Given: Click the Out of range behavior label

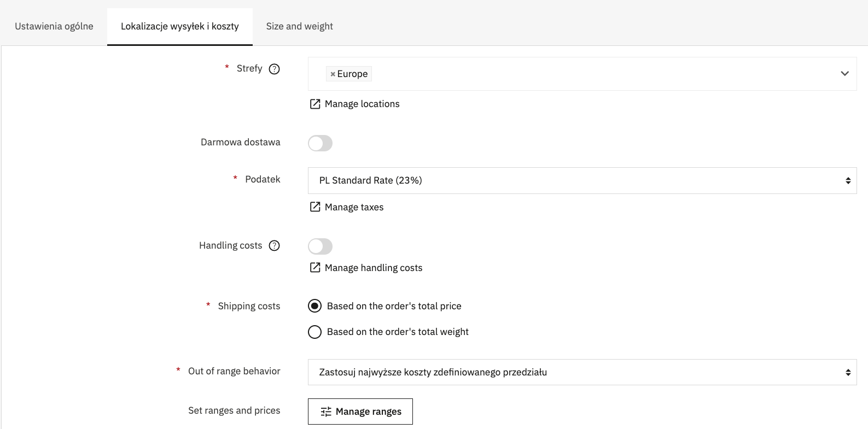Looking at the screenshot, I should click(234, 371).
